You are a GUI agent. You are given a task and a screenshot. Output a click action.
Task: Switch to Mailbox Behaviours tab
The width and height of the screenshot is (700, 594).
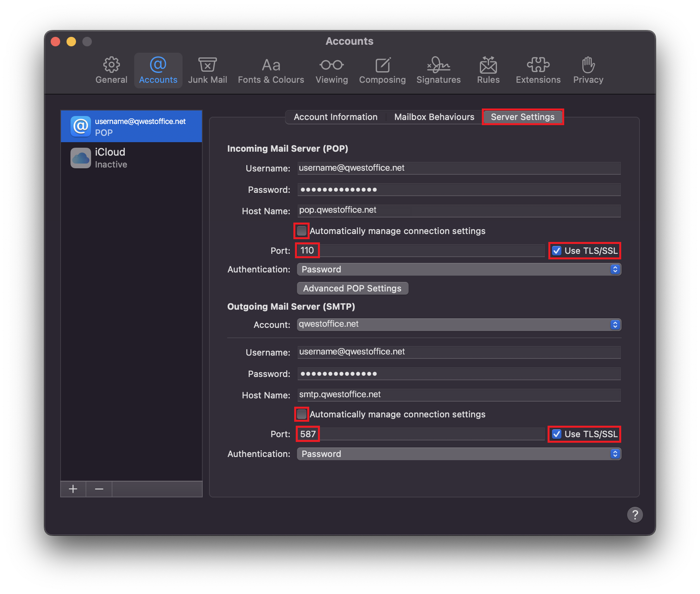coord(434,117)
